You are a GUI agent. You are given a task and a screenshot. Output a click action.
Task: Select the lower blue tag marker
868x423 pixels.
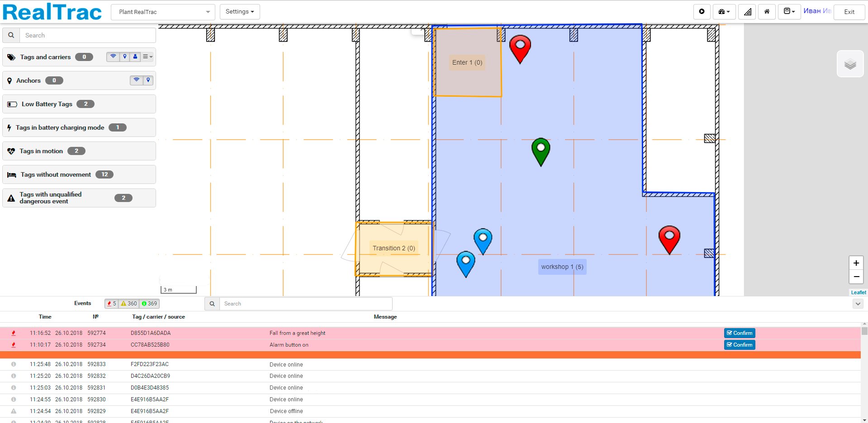(x=466, y=264)
